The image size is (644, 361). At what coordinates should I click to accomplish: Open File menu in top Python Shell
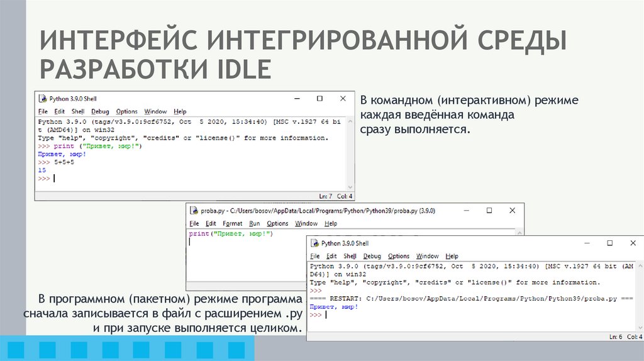(43, 111)
